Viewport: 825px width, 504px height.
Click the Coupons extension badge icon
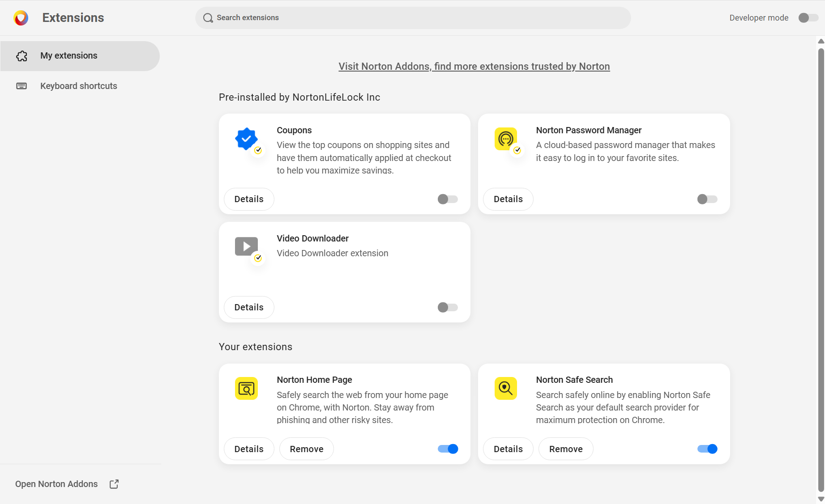[x=246, y=139]
